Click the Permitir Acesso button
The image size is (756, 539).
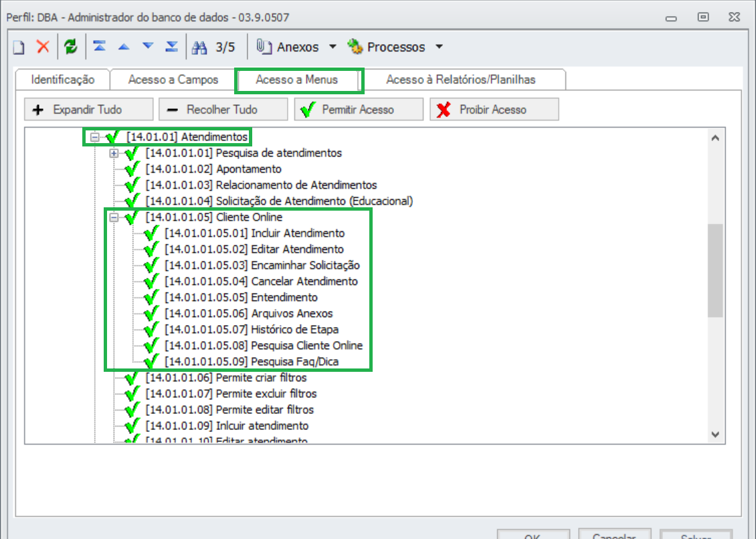tap(359, 110)
